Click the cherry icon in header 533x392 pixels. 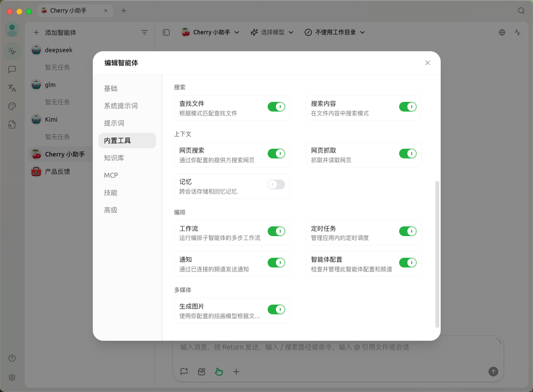[x=186, y=32]
